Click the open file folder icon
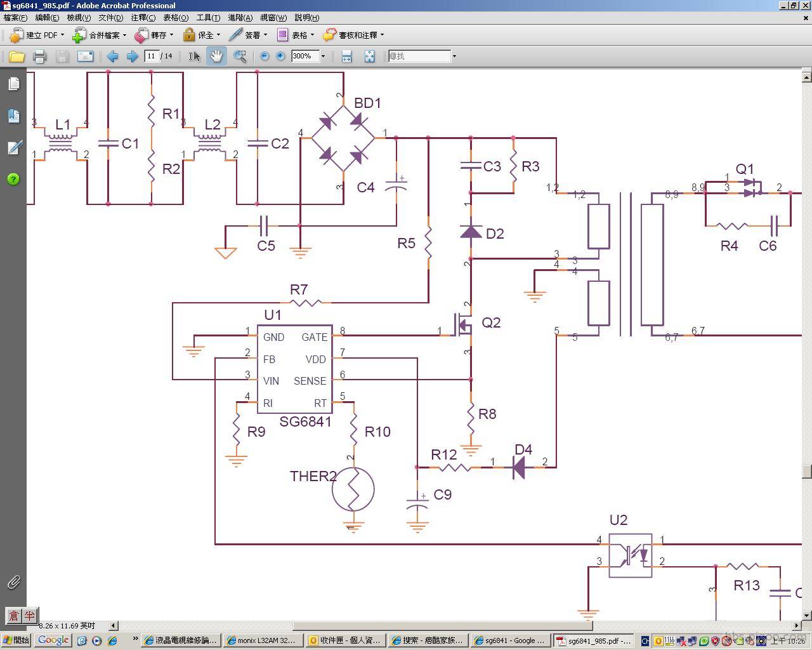 (16, 56)
